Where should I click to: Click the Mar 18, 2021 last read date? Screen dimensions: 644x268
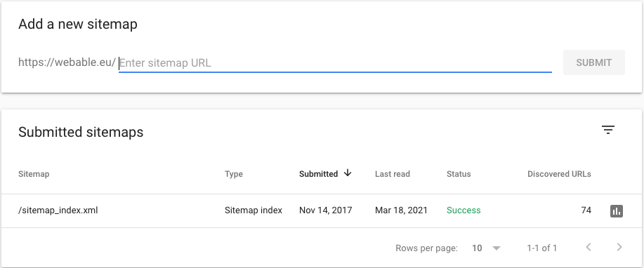point(401,210)
